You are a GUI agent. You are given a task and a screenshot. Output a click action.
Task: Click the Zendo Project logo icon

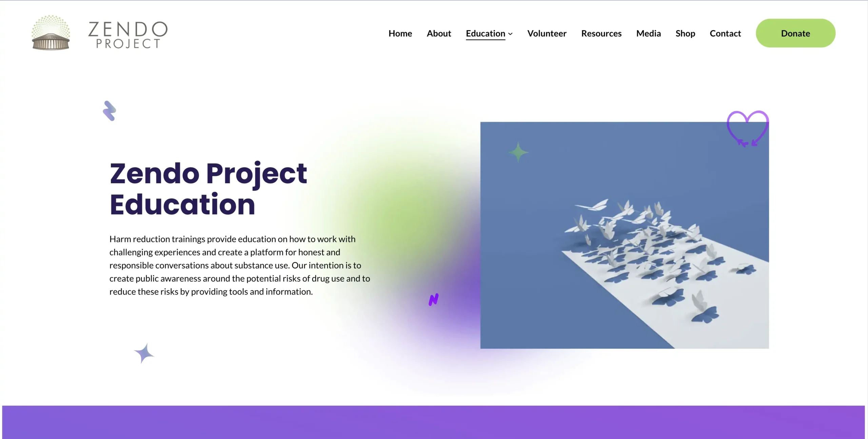[51, 33]
